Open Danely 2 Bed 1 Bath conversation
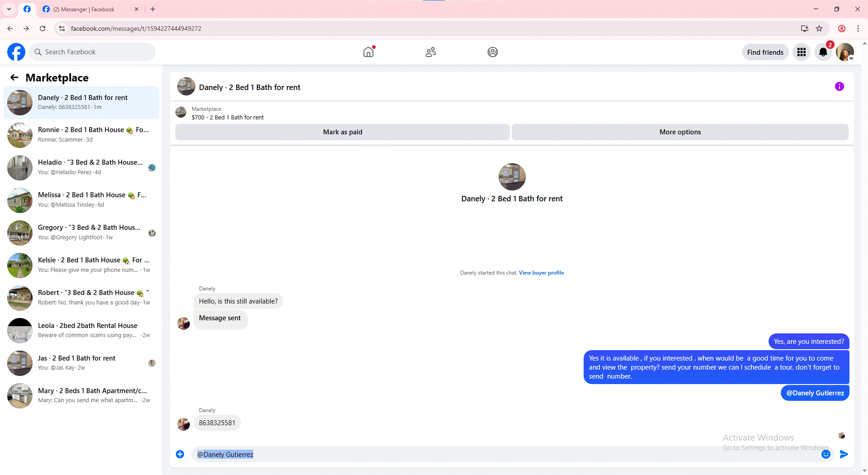 (81, 102)
